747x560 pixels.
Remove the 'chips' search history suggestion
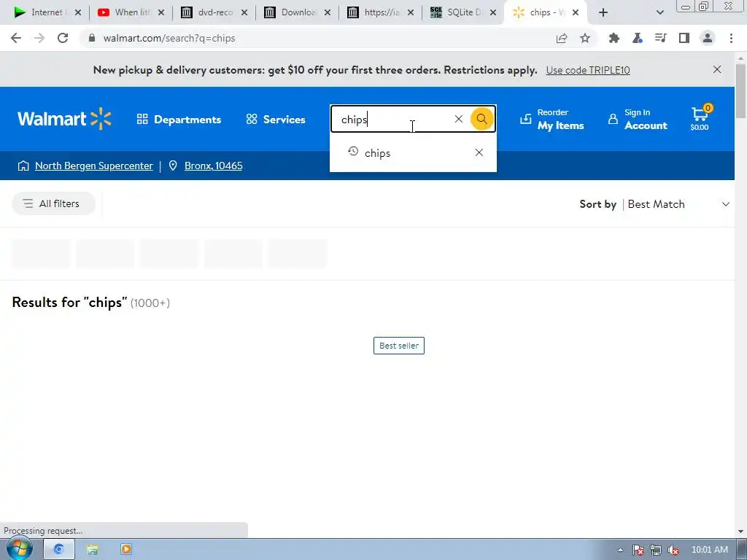(x=479, y=152)
